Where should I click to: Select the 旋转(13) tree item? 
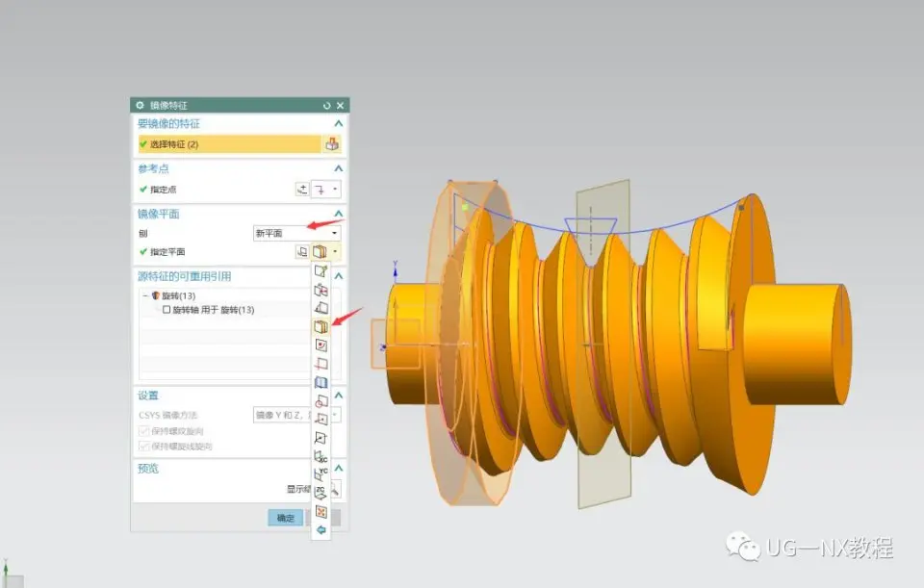179,295
